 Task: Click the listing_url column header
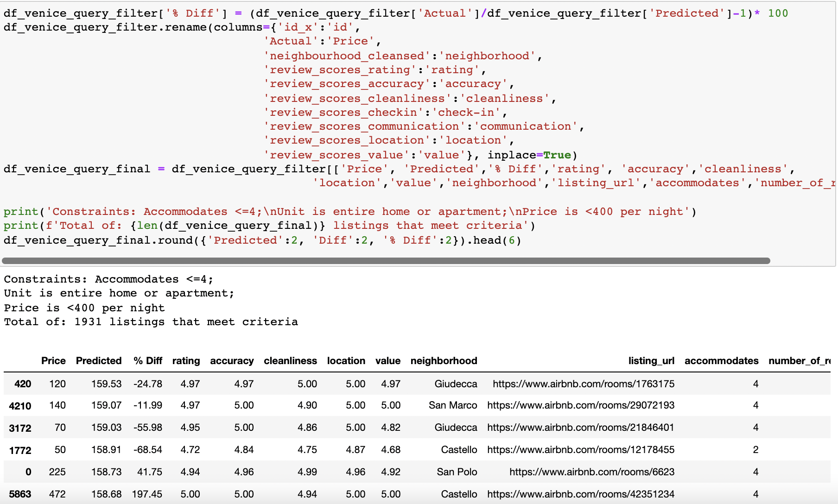click(x=651, y=361)
